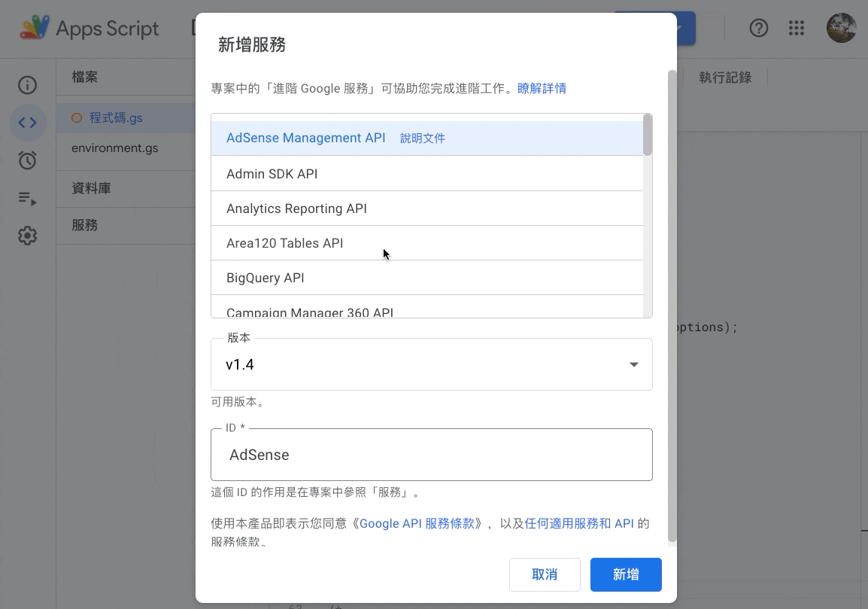Open the Triggers alarm clock icon
Viewport: 868px width, 609px height.
point(27,160)
